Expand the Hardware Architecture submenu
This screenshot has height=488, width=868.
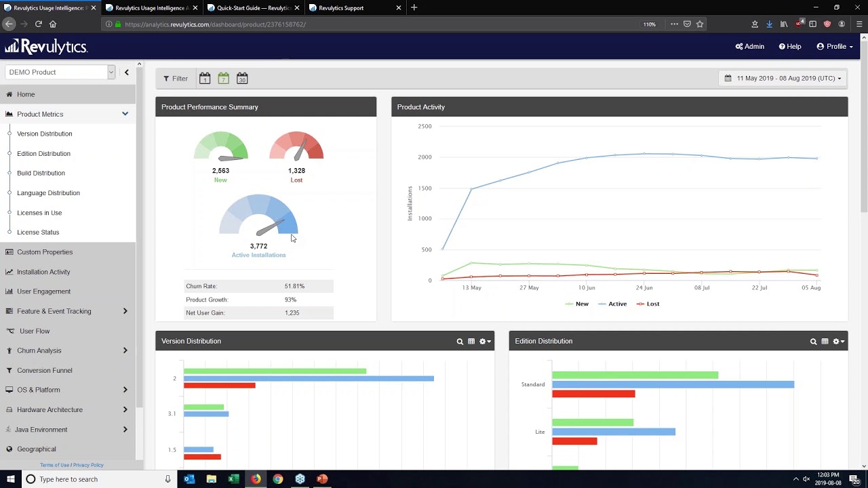click(x=125, y=409)
